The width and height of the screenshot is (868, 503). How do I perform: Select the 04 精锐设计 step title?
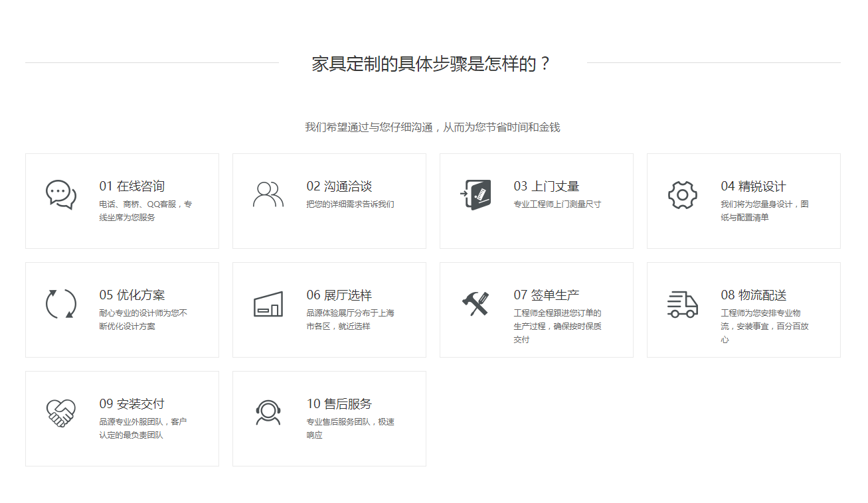tap(754, 186)
